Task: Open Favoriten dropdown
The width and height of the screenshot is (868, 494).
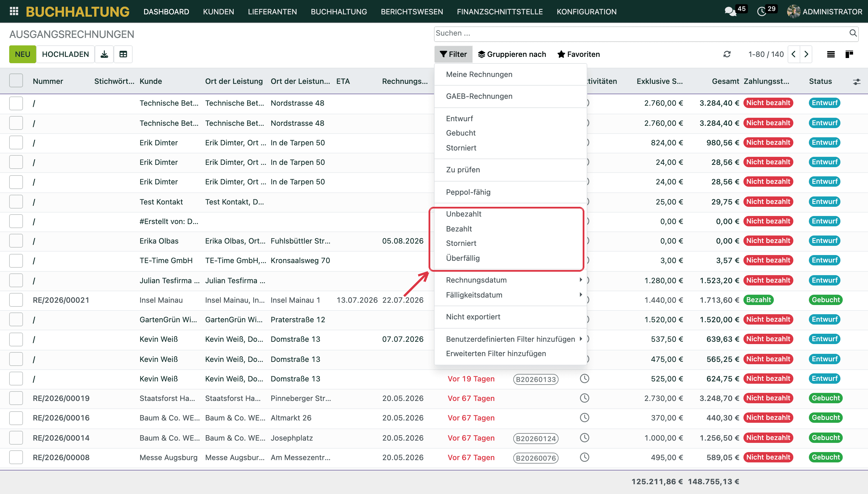Action: click(579, 54)
